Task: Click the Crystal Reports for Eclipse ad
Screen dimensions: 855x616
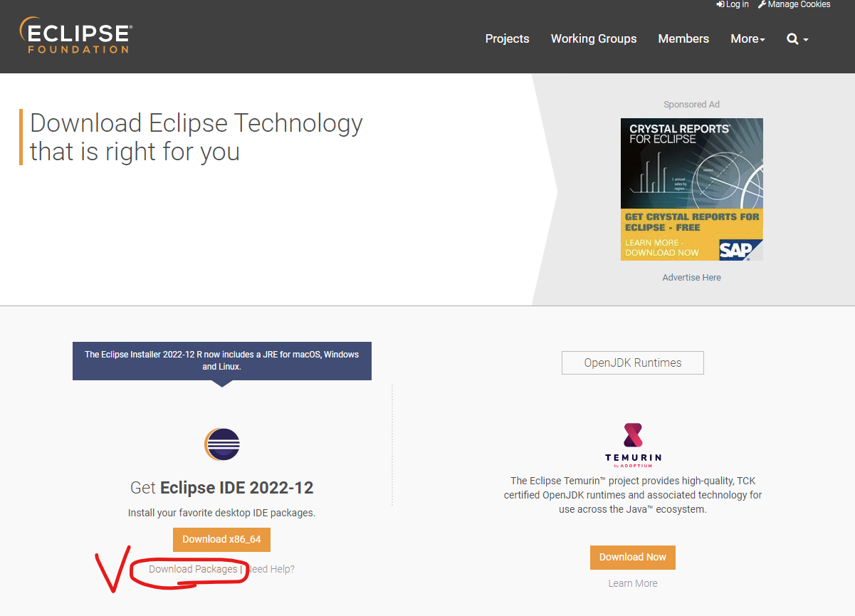Action: [x=691, y=189]
